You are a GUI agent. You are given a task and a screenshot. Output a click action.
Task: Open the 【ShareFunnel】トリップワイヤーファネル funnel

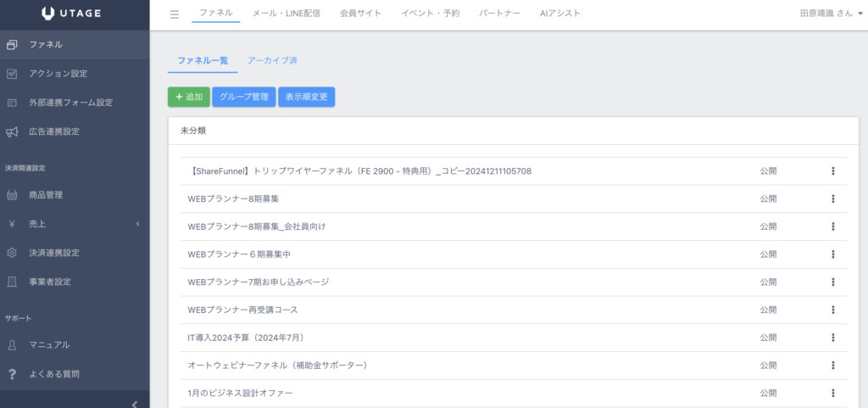[359, 171]
